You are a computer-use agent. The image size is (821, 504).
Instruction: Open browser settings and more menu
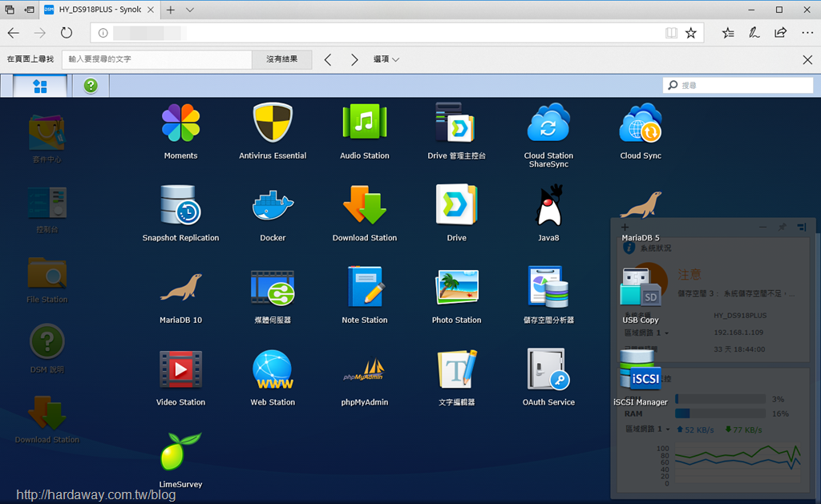[807, 33]
